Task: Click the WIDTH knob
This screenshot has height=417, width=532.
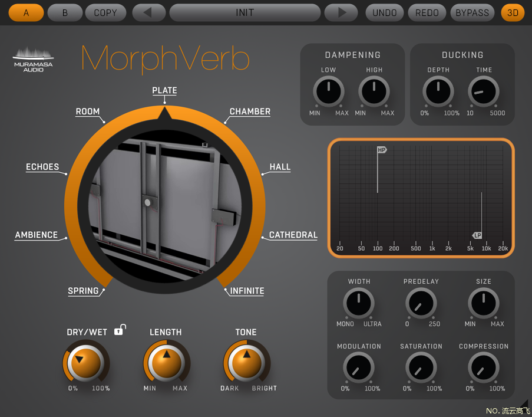Action: tap(359, 303)
